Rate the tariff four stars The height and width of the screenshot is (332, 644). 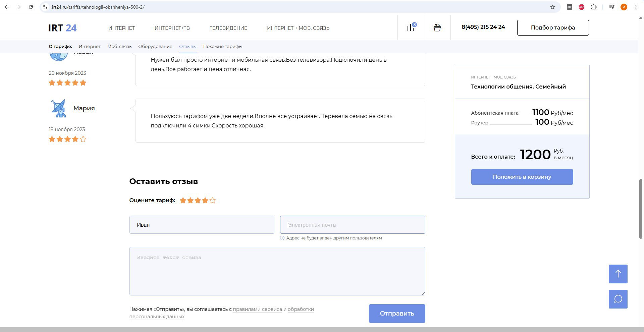coord(205,201)
